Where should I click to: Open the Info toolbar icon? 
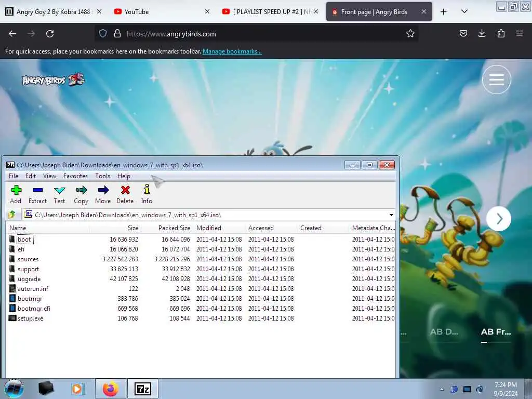(147, 194)
